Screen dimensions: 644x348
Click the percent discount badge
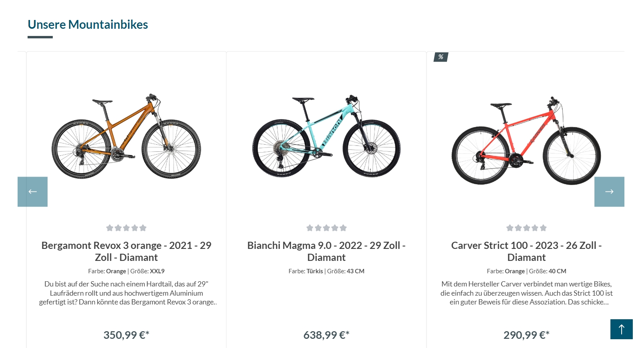(x=441, y=57)
